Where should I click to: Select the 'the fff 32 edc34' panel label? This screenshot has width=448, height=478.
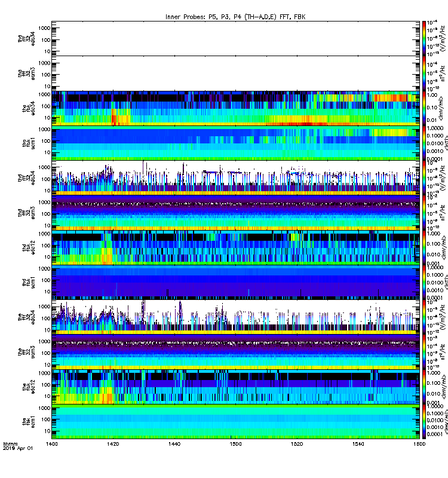pos(26,317)
